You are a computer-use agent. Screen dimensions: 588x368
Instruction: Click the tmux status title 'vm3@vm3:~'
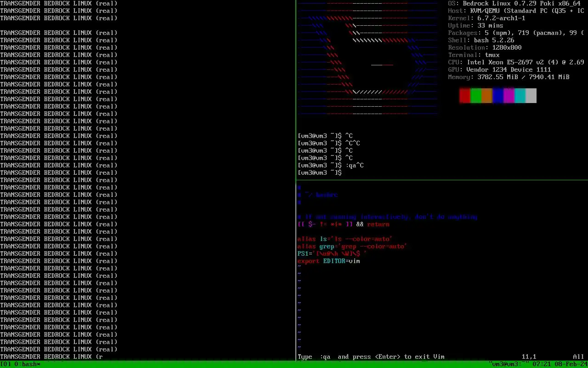(509, 364)
